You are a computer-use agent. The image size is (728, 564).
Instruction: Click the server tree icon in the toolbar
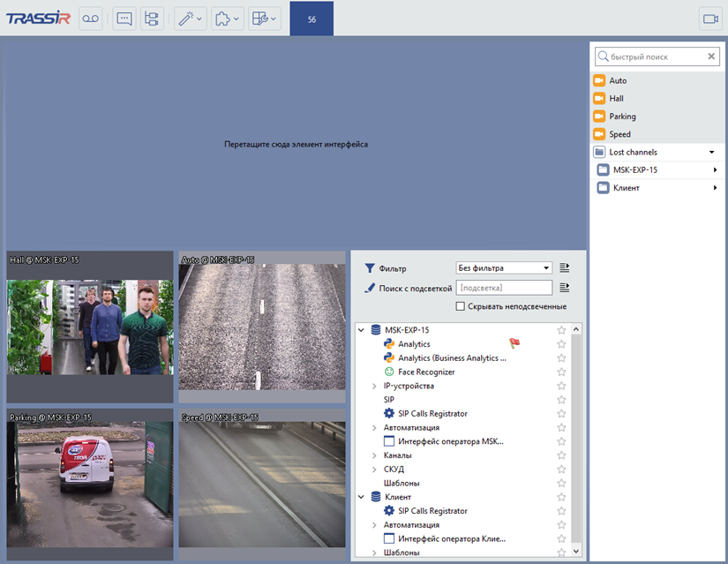point(152,18)
